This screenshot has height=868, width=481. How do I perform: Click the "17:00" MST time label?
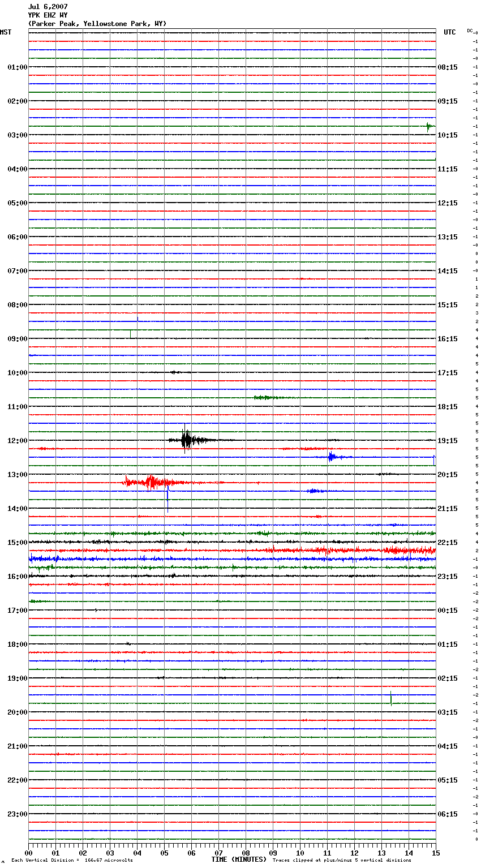tap(18, 611)
